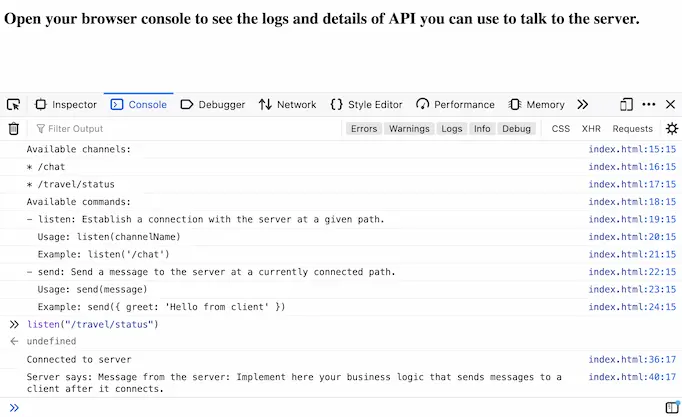Screen dimensions: 682x417
Task: Click the responsive design mode icon
Action: pyautogui.click(x=626, y=104)
